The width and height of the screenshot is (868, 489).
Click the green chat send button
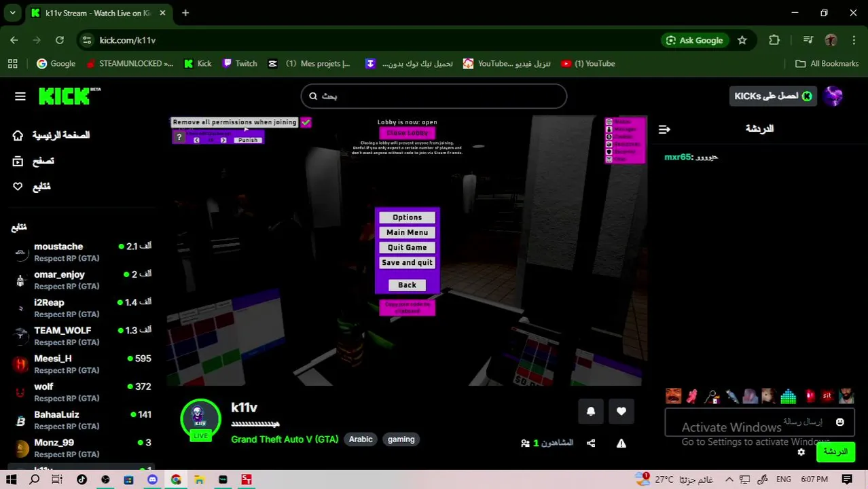(x=835, y=452)
